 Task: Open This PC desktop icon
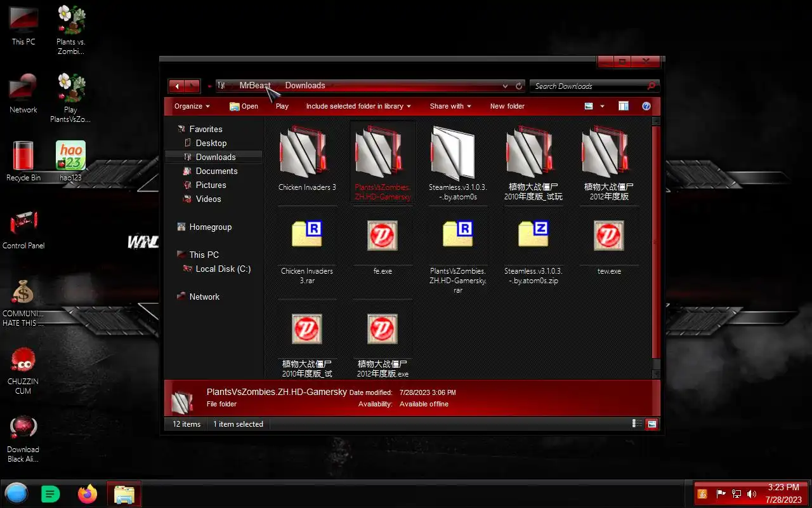23,25
